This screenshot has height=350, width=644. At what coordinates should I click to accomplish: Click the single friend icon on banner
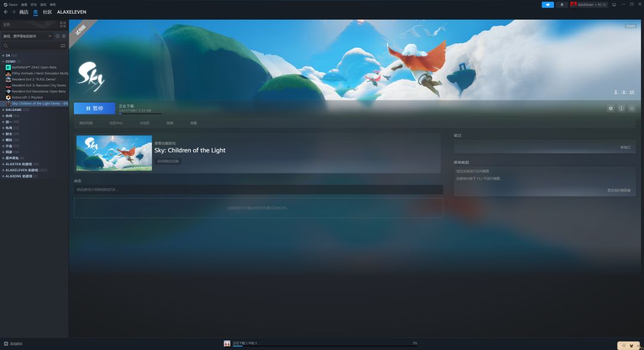coord(615,92)
